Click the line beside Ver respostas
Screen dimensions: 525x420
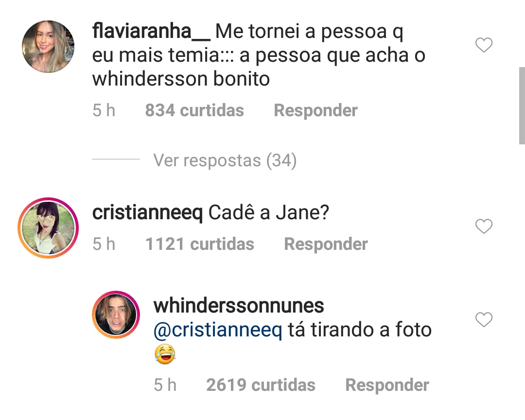116,159
